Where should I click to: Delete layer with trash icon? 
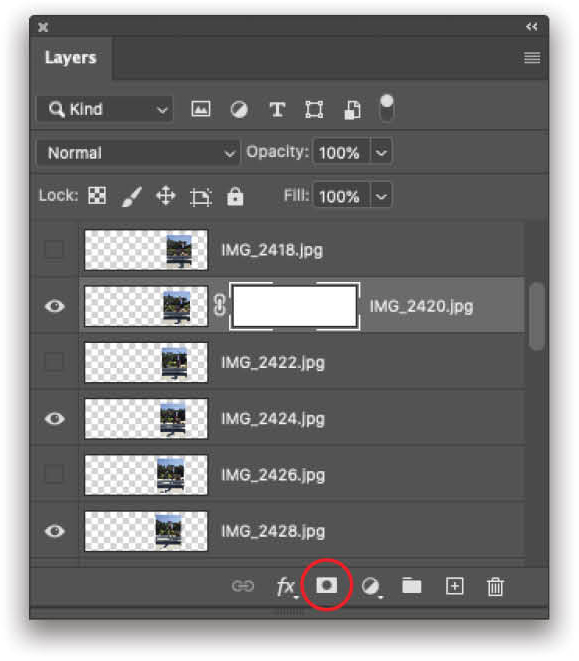496,586
